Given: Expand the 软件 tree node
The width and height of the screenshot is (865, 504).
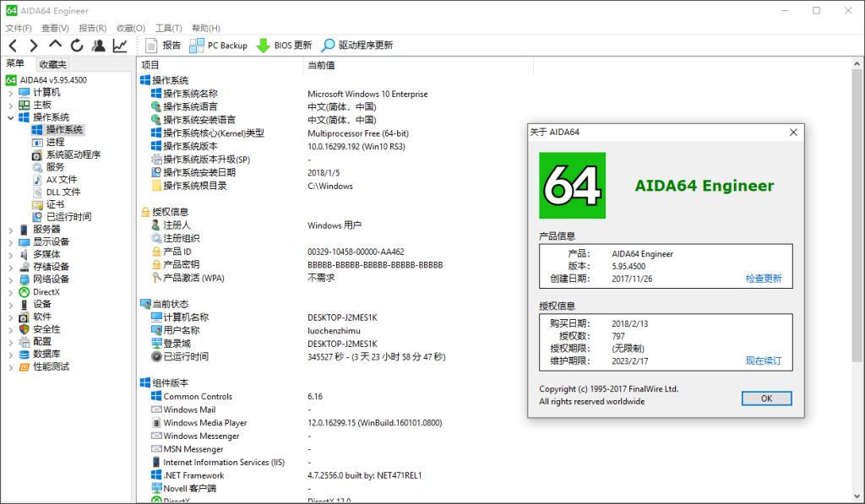Looking at the screenshot, I should pyautogui.click(x=10, y=317).
